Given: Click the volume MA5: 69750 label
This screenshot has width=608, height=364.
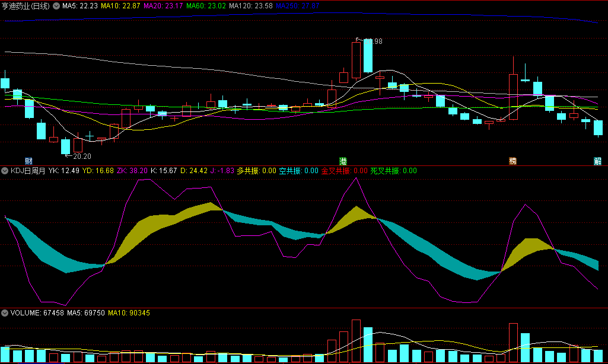Looking at the screenshot, I should (x=85, y=313).
